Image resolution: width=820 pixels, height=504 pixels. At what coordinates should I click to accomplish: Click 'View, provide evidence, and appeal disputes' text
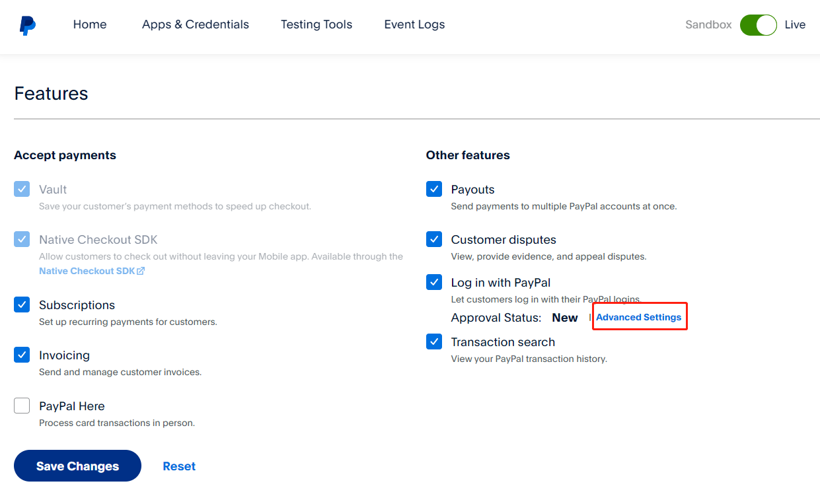click(548, 256)
